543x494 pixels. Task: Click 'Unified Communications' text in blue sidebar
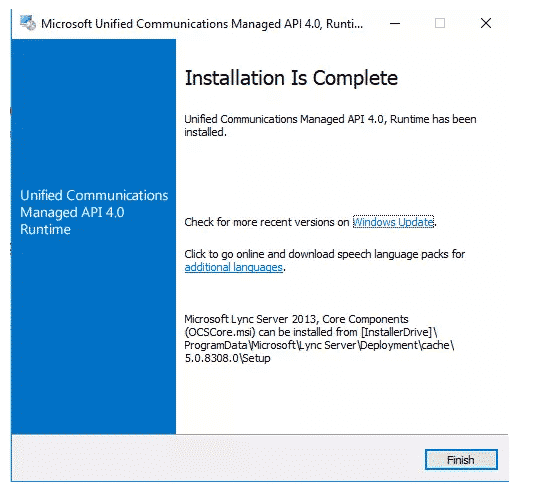pyautogui.click(x=94, y=195)
